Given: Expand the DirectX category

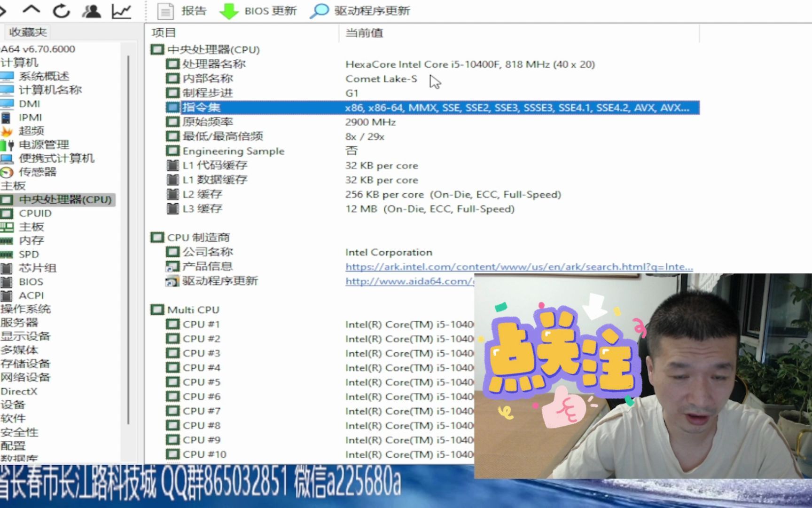Looking at the screenshot, I should coord(19,391).
